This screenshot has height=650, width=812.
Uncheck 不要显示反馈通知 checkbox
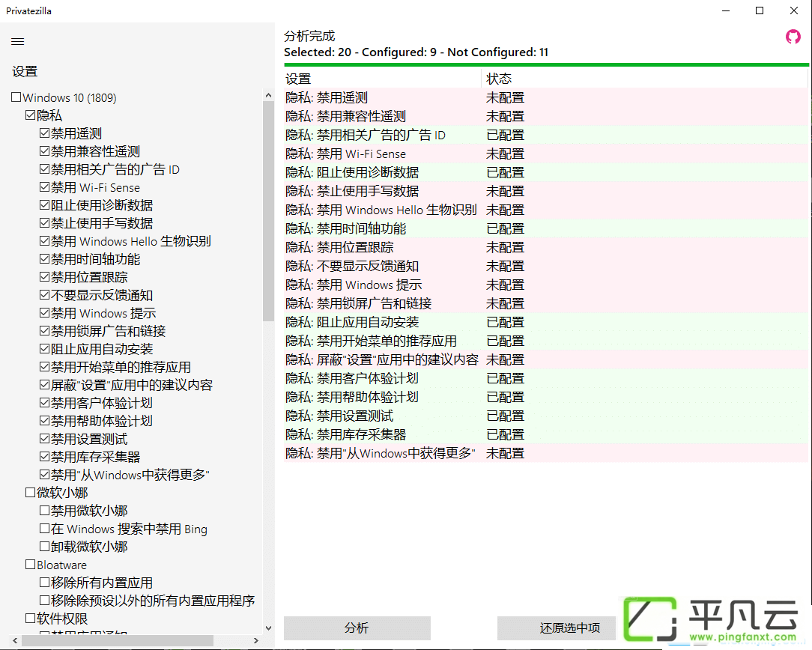pos(44,295)
